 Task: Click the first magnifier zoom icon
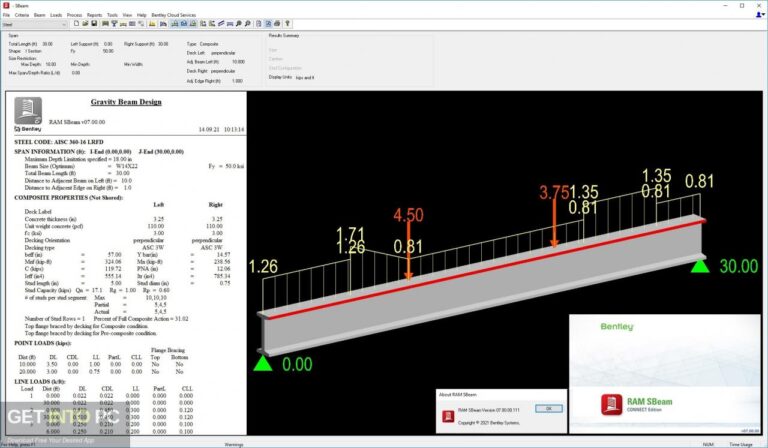pyautogui.click(x=239, y=24)
